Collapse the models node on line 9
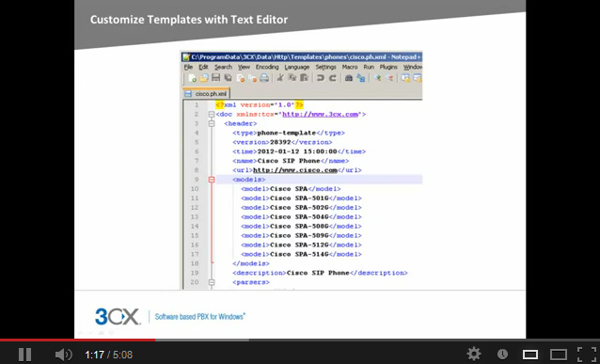 [x=212, y=180]
